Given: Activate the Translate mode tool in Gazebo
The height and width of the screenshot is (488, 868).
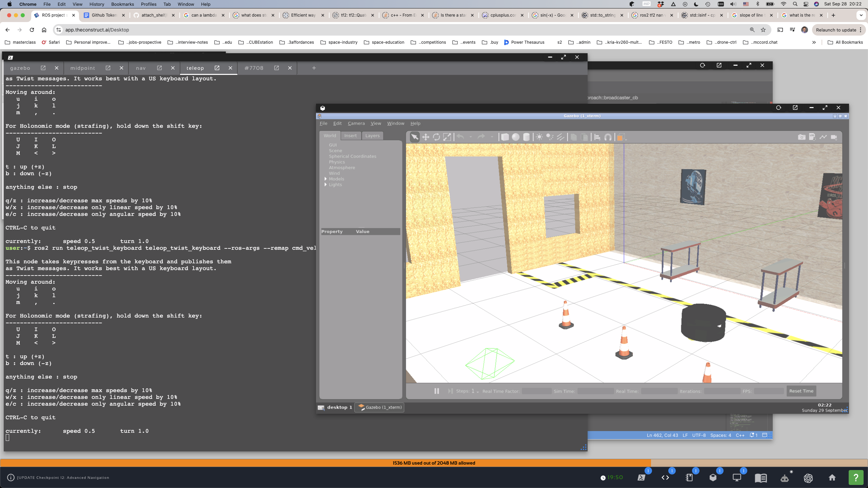Looking at the screenshot, I should (426, 137).
